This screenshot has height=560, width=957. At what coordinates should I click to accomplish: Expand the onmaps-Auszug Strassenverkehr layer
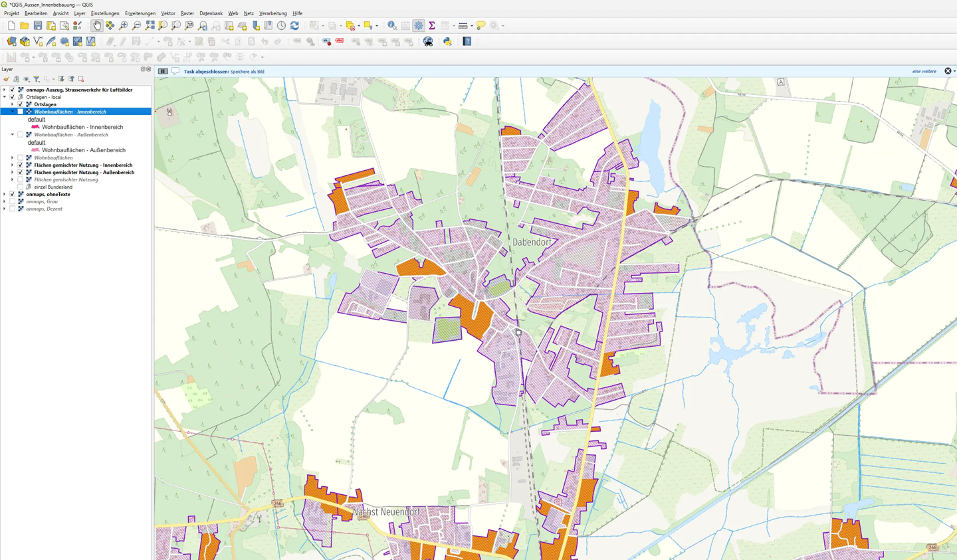pos(4,90)
